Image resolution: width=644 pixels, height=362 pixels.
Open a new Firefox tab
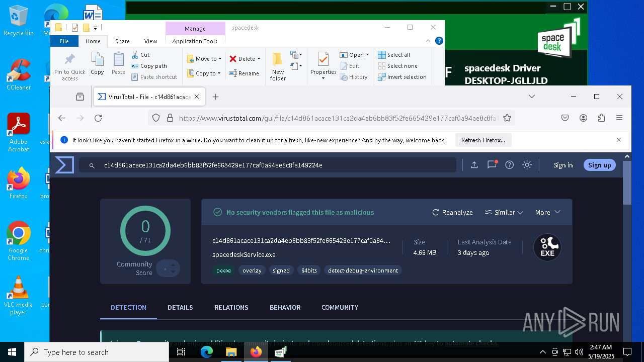tap(216, 97)
